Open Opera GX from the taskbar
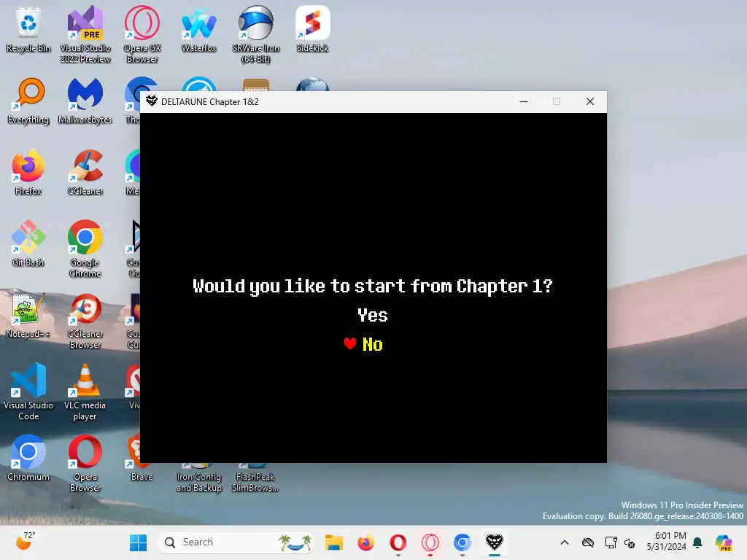Image resolution: width=747 pixels, height=560 pixels. (x=430, y=542)
